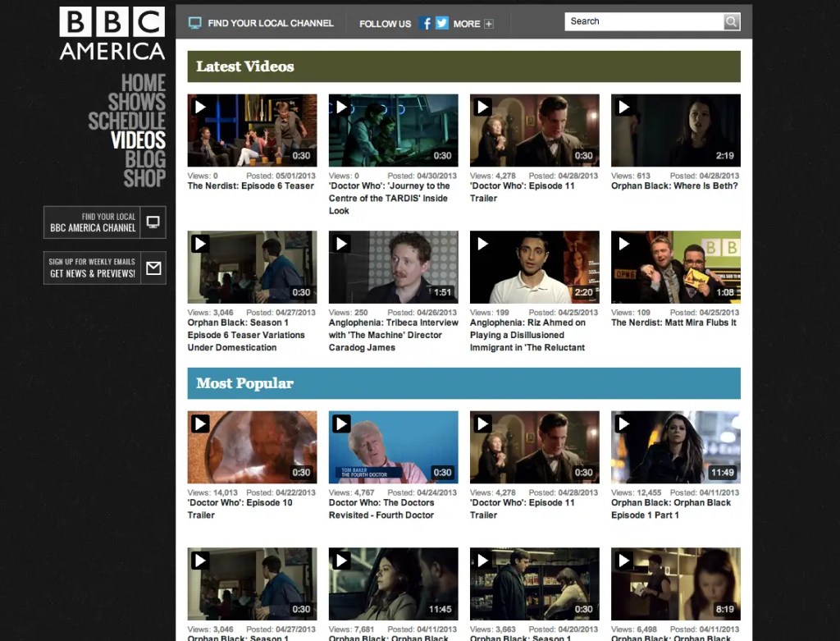Open the Facebook follow icon
The height and width of the screenshot is (641, 840).
click(x=426, y=24)
